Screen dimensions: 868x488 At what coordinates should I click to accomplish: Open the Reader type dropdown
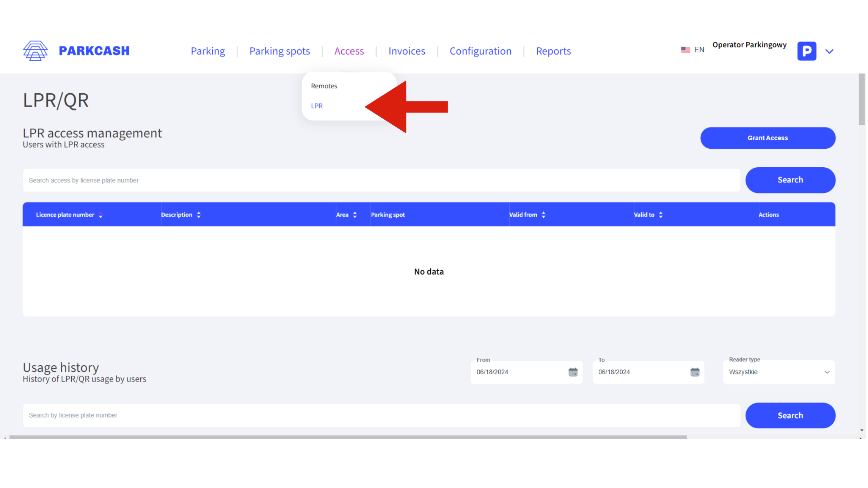tap(779, 372)
